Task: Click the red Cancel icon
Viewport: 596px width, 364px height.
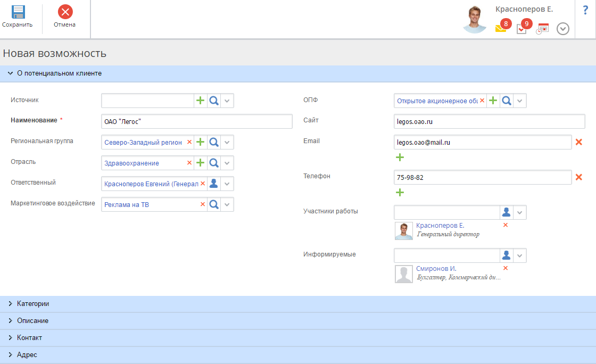Action: 65,12
